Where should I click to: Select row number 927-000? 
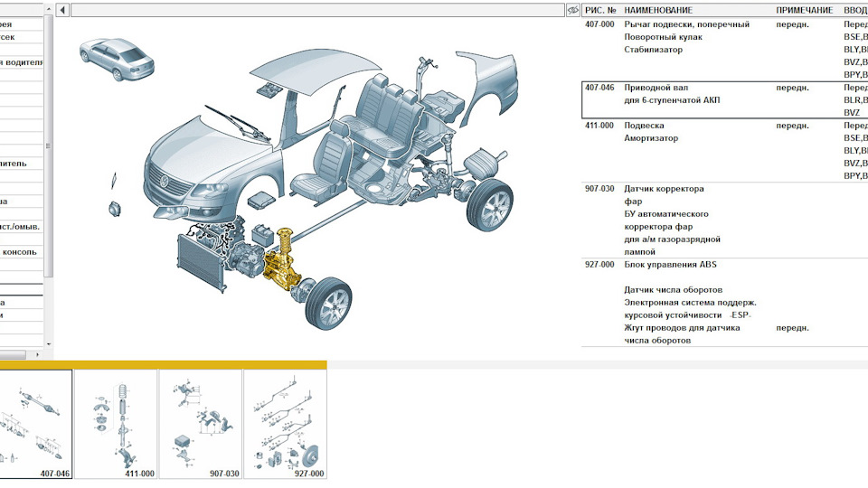[599, 265]
